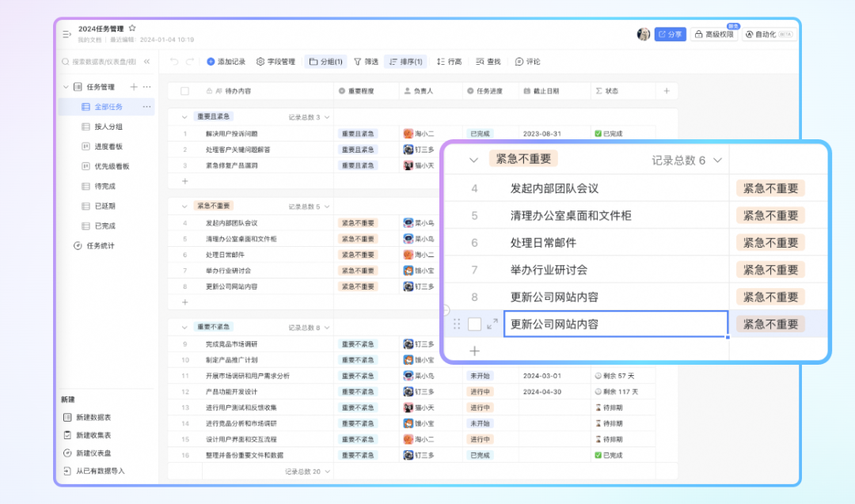Star the 2024任务管理 document as favorite
Image resolution: width=855 pixels, height=504 pixels.
tap(132, 28)
